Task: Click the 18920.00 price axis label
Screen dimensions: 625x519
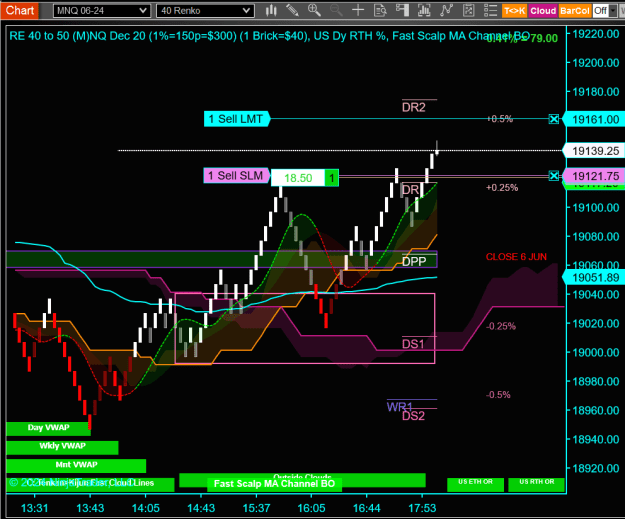Action: click(x=596, y=468)
